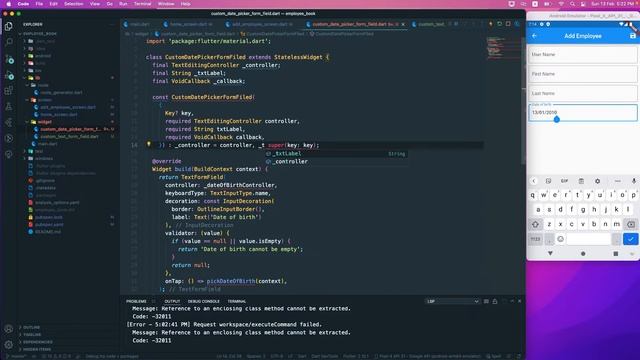Open the Extensions view

tap(9, 91)
